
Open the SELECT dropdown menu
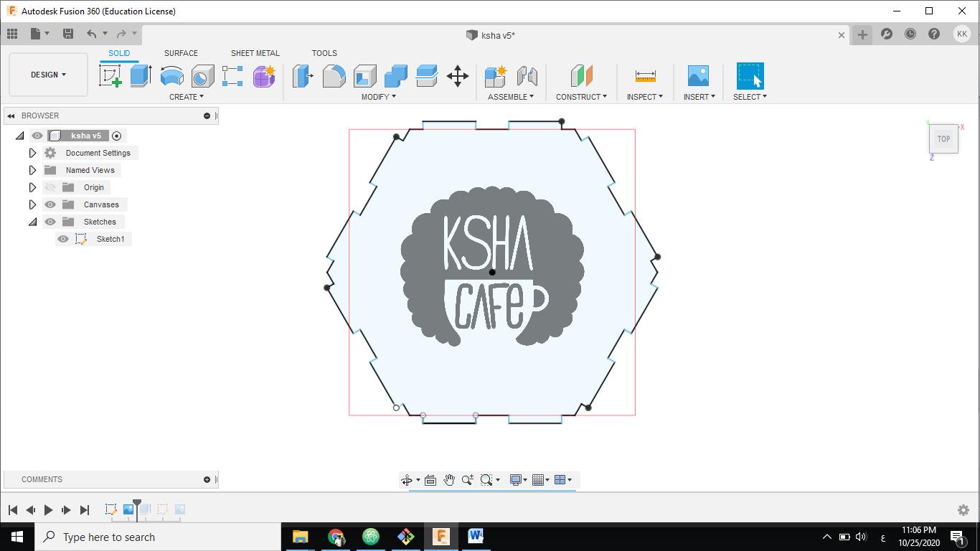(x=750, y=97)
